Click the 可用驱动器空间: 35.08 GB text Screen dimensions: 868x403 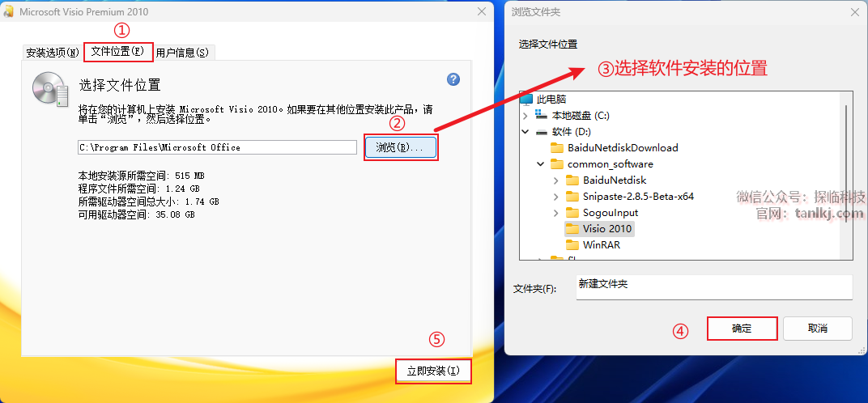tap(136, 214)
